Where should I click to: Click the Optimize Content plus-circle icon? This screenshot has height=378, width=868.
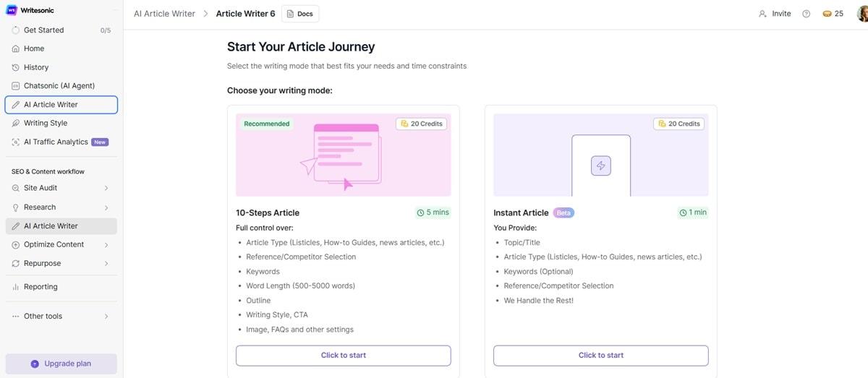pos(16,245)
